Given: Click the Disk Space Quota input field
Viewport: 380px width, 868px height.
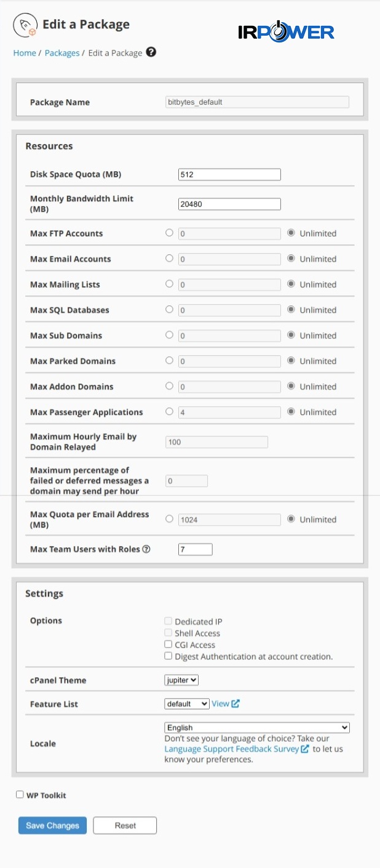Looking at the screenshot, I should 229,174.
